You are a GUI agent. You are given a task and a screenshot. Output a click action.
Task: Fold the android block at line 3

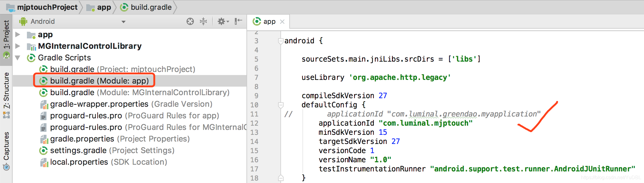281,41
